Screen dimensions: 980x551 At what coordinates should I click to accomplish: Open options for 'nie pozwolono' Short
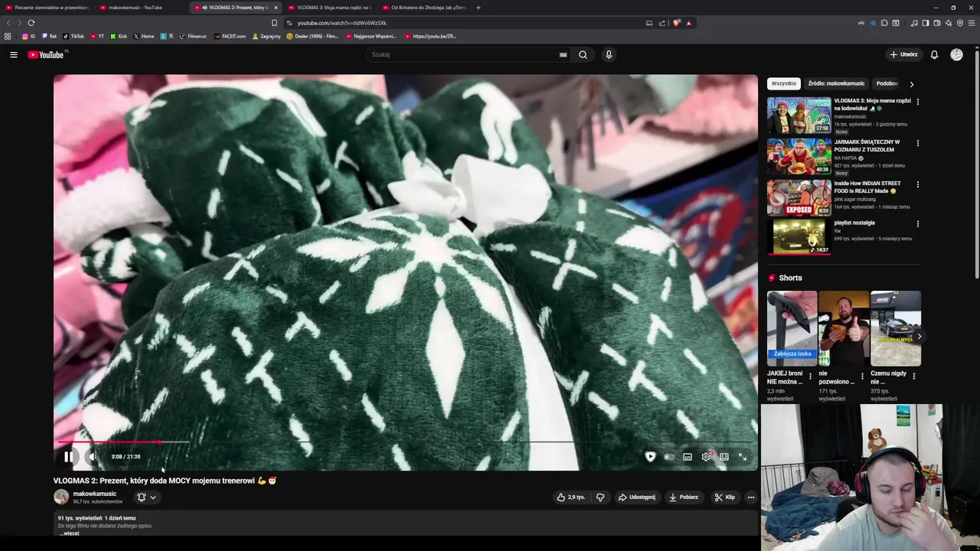click(862, 377)
